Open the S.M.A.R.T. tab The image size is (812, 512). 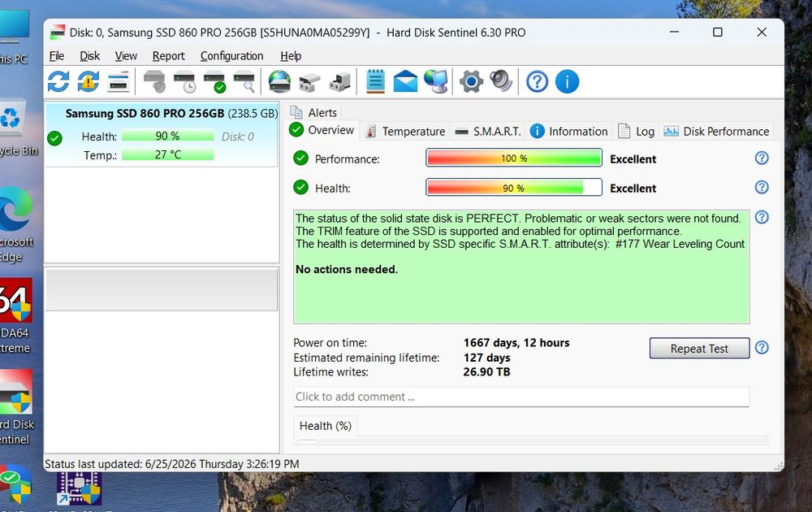pos(488,132)
